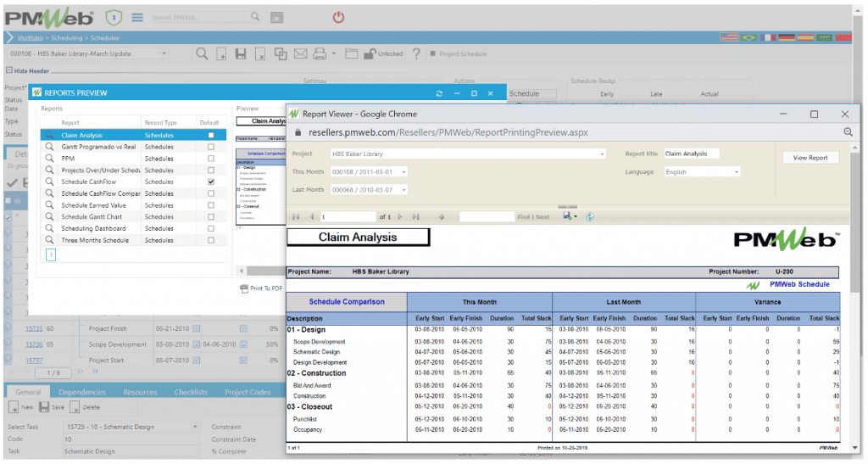This screenshot has width=868, height=464.
Task: Tick the Default checkbox for PPM
Action: [211, 159]
